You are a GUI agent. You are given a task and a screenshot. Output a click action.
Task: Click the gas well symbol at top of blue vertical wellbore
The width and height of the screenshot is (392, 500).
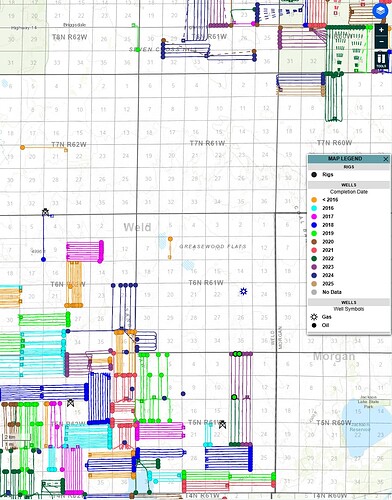45,212
